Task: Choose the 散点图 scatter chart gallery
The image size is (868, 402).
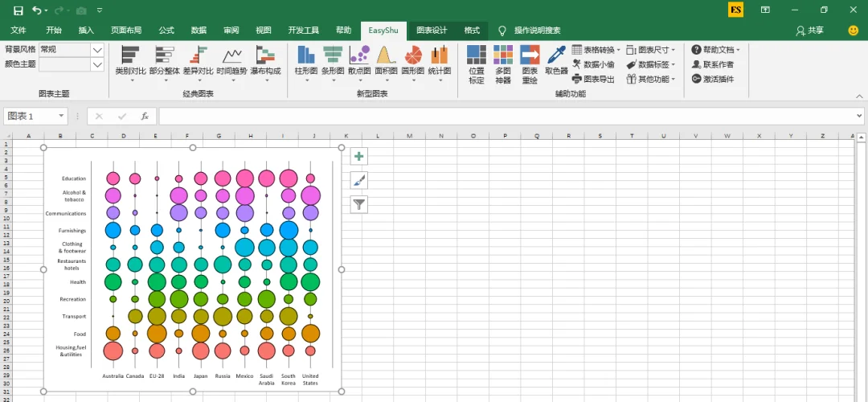Action: pyautogui.click(x=359, y=64)
